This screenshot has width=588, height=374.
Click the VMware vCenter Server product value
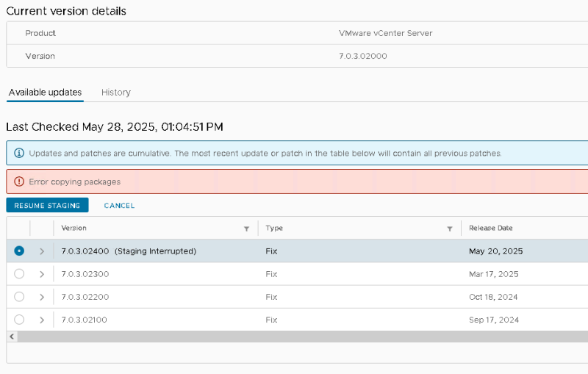tap(385, 33)
